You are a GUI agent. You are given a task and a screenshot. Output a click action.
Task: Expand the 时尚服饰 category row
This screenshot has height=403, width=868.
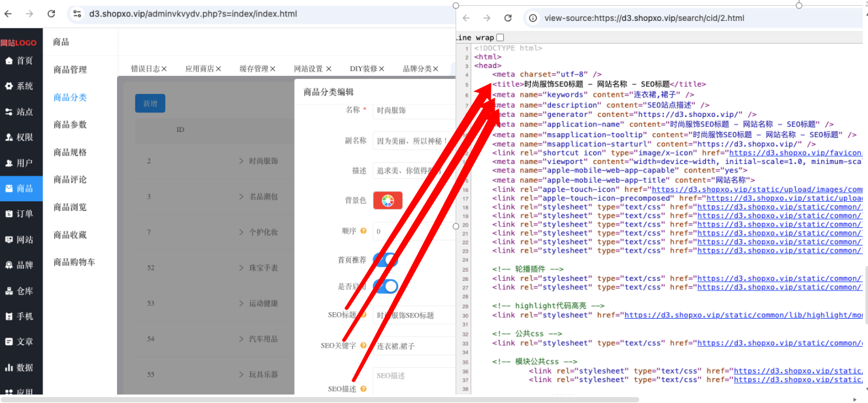pyautogui.click(x=241, y=161)
